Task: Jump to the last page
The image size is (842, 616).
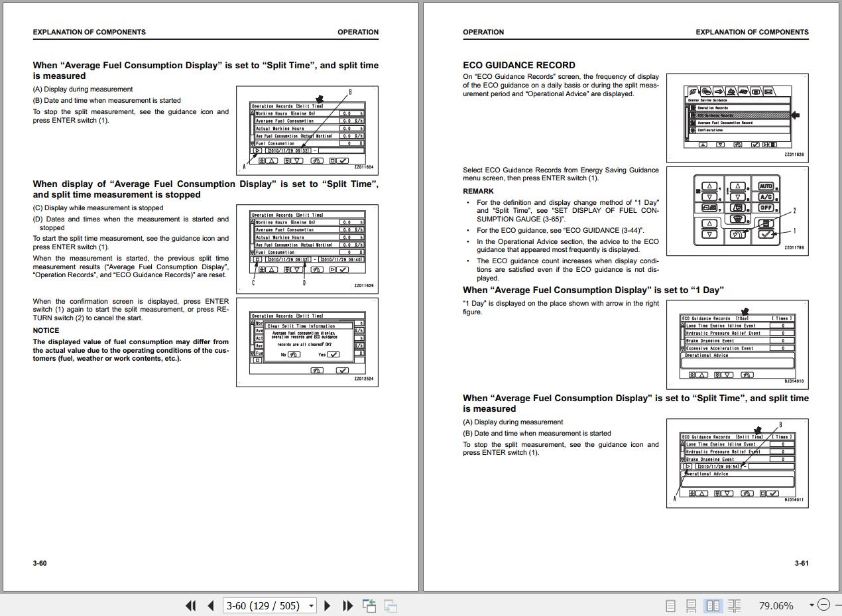Action: click(347, 605)
